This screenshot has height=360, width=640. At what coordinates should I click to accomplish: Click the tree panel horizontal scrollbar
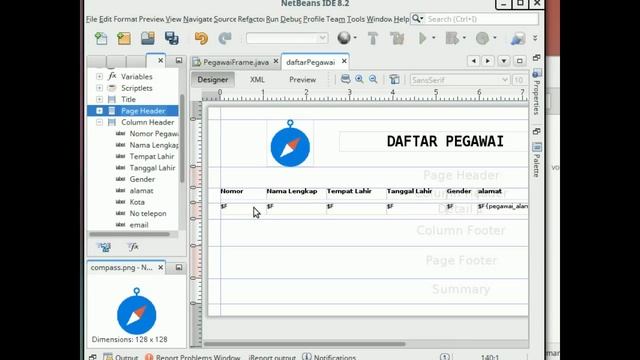(x=129, y=234)
